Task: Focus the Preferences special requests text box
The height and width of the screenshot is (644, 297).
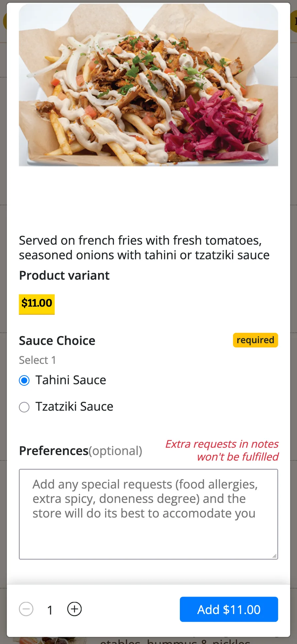Action: 148,514
